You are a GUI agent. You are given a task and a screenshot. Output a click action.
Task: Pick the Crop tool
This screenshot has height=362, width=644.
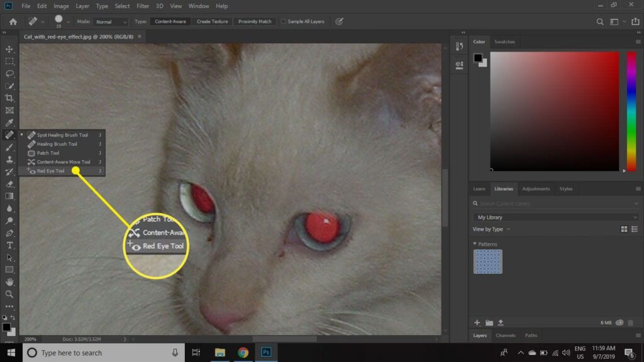click(x=9, y=98)
